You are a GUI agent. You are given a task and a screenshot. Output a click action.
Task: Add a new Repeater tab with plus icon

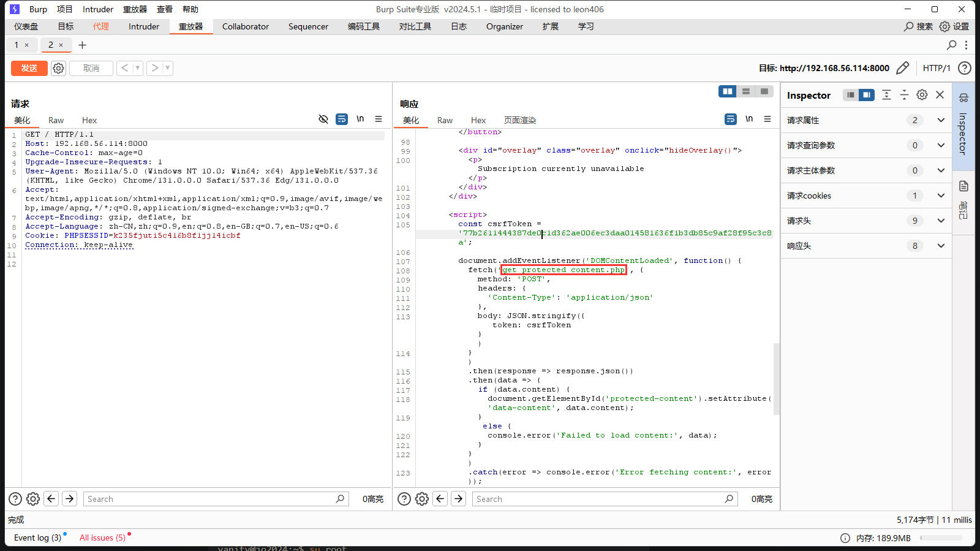pos(83,45)
